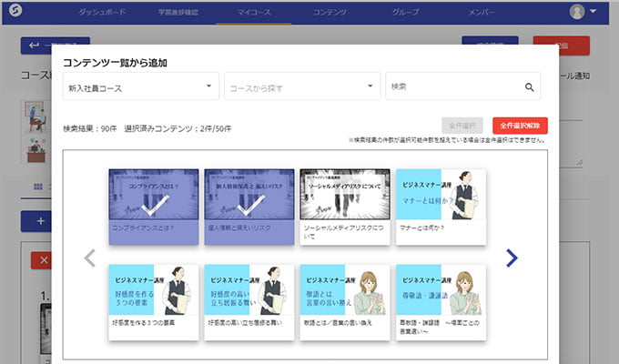Viewport: 619px width, 364px height.
Task: Go to next page with right chevron
Action: click(x=512, y=258)
